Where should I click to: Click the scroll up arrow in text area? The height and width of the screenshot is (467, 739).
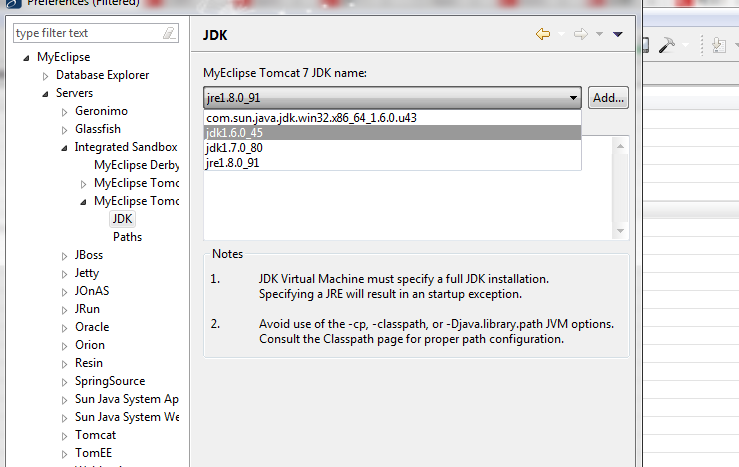click(x=620, y=146)
